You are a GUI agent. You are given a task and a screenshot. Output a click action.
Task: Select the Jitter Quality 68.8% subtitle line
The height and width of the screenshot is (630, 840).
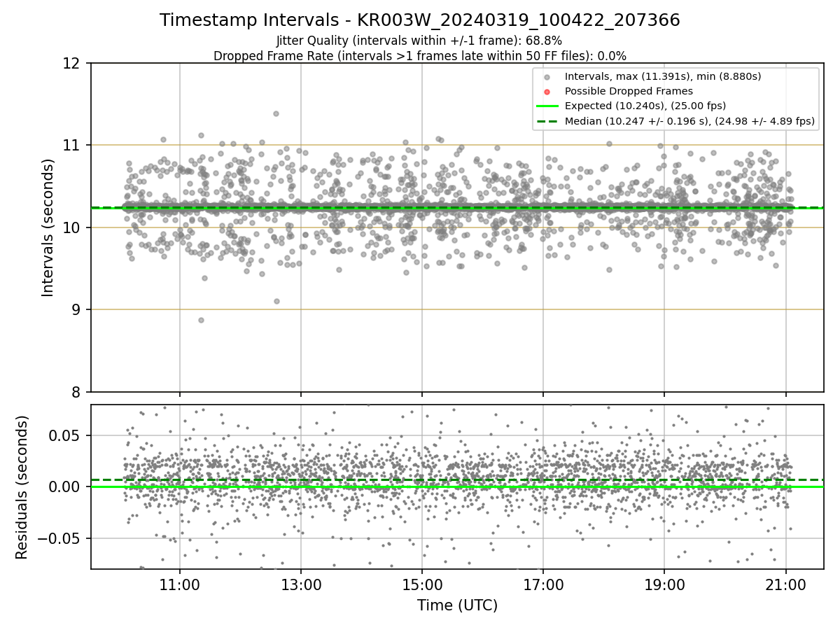click(419, 41)
